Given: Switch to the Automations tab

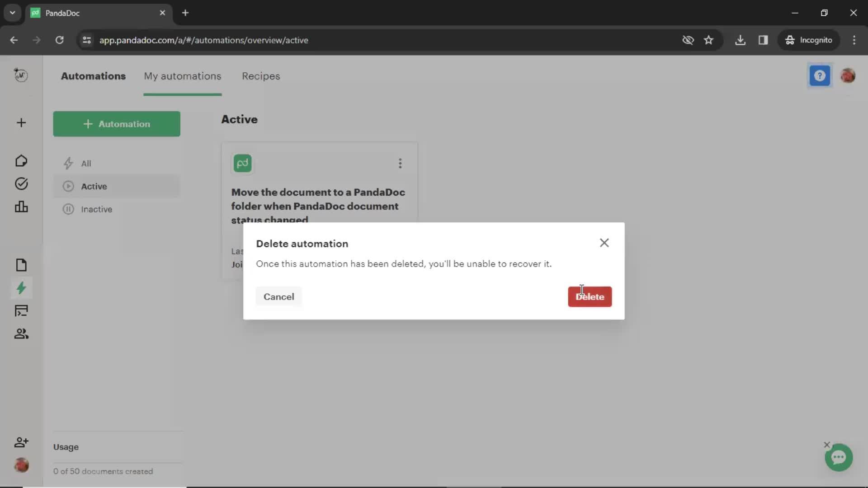Looking at the screenshot, I should (x=93, y=75).
